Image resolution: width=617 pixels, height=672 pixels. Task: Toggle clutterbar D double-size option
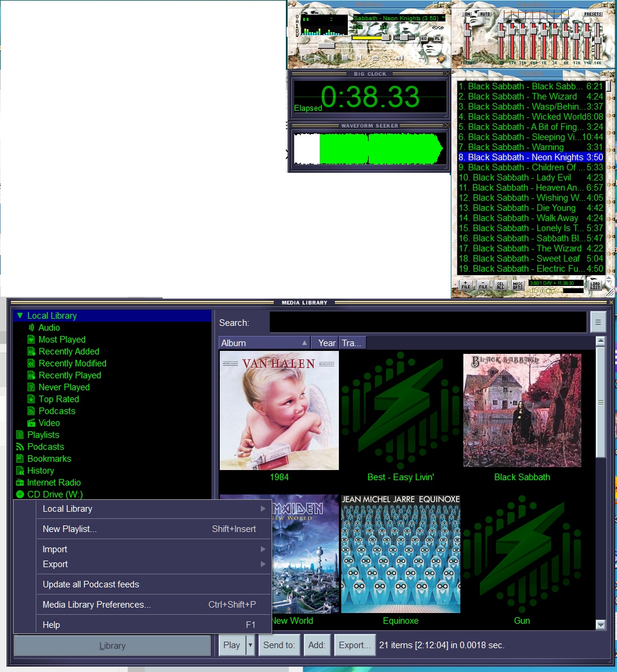[x=297, y=31]
